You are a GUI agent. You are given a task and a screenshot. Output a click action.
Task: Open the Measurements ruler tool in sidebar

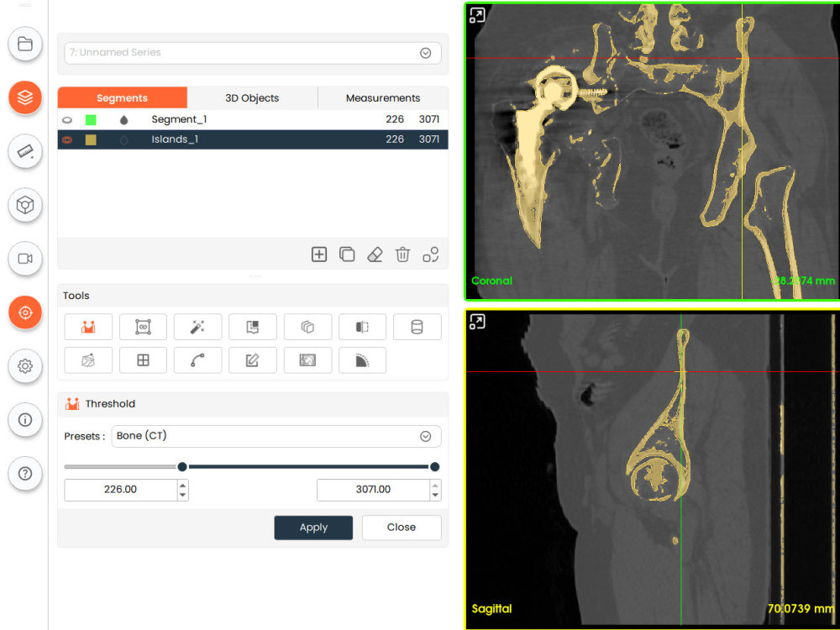click(x=24, y=152)
